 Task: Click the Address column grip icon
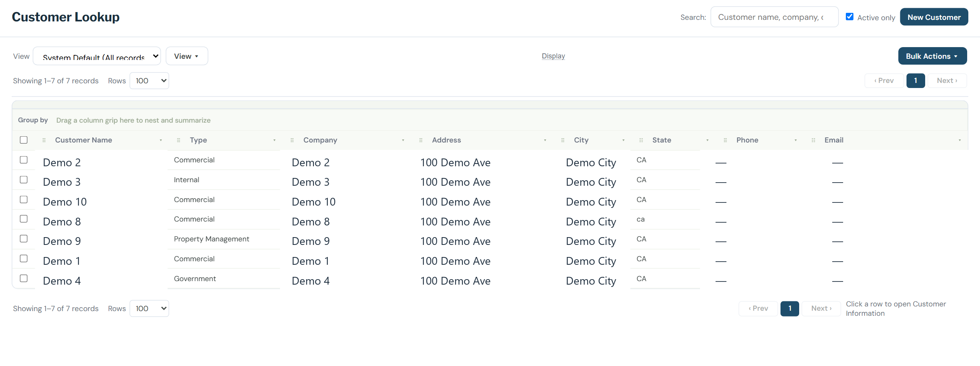pos(421,140)
